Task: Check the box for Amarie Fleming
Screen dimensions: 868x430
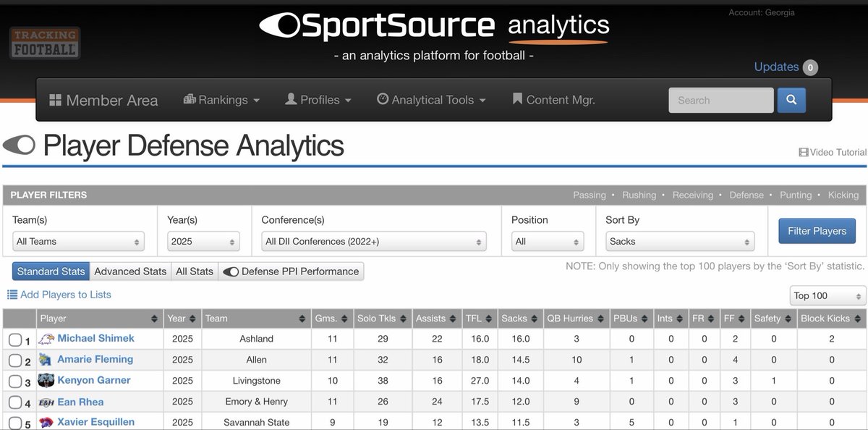Action: coord(15,361)
